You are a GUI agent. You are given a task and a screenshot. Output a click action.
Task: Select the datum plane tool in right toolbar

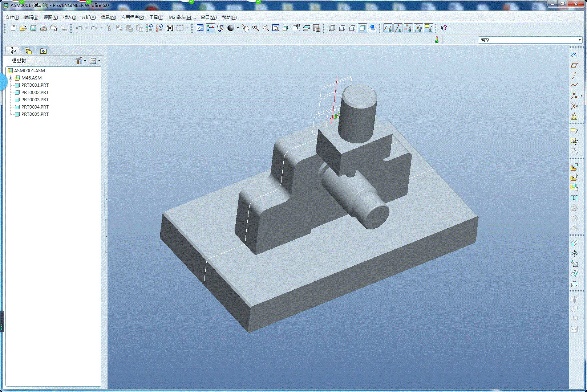[574, 65]
